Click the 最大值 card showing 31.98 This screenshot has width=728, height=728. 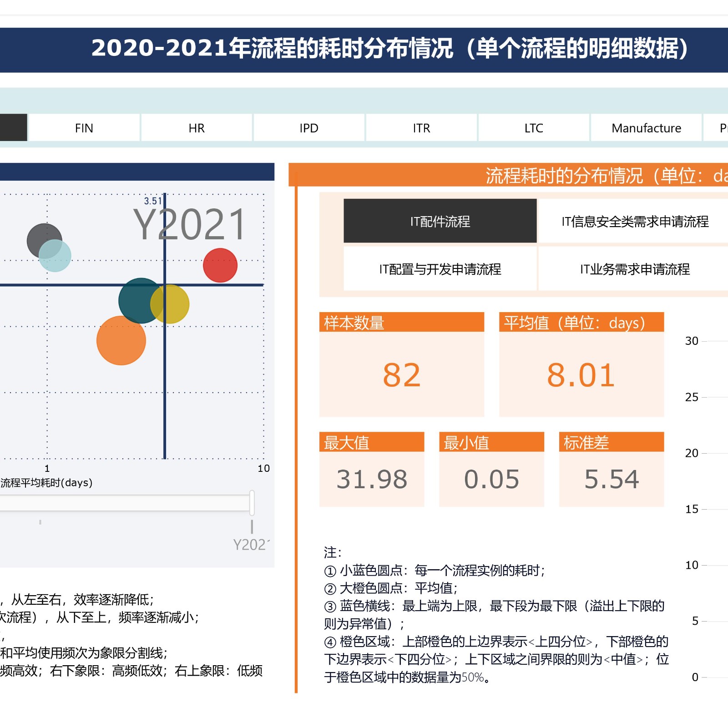pos(371,479)
